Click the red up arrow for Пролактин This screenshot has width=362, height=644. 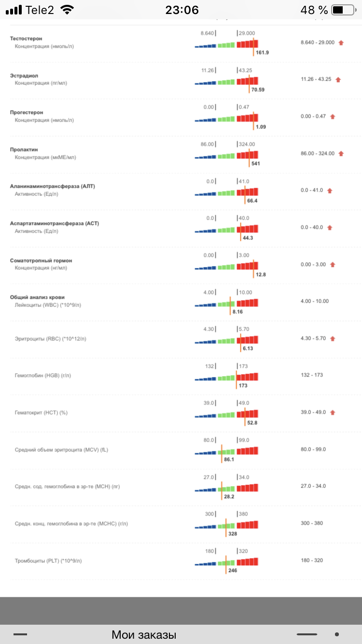[x=341, y=154]
